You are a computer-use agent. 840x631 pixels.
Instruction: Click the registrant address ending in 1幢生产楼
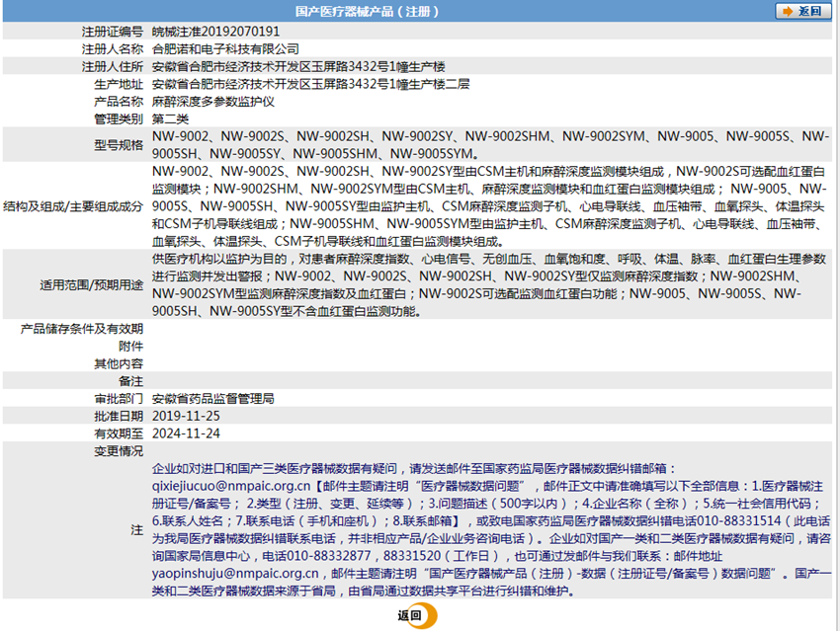coord(298,67)
